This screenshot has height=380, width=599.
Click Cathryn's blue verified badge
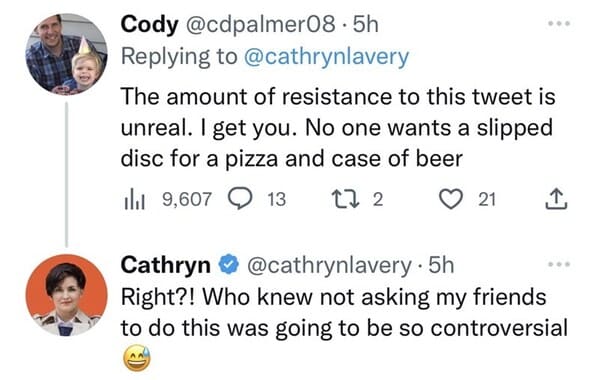(228, 265)
